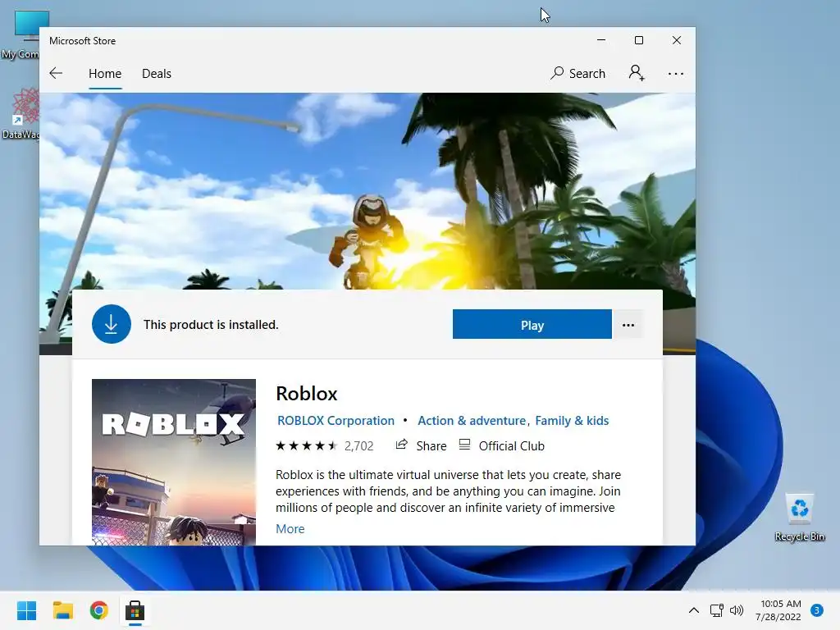This screenshot has width=840, height=630.
Task: Open the Home tab
Action: pyautogui.click(x=105, y=73)
